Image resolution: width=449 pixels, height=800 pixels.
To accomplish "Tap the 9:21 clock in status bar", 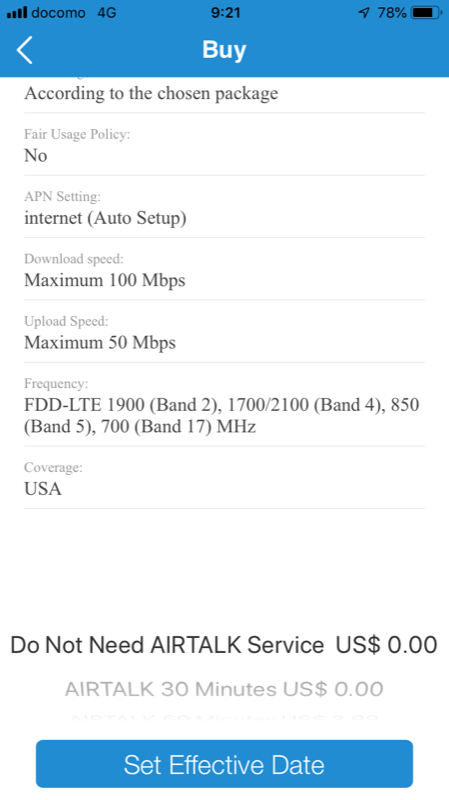I will pyautogui.click(x=226, y=13).
